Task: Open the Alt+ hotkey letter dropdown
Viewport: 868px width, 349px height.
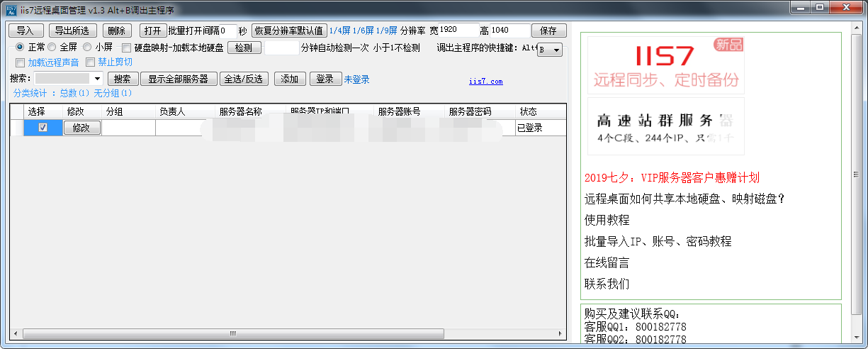Action: coord(556,50)
